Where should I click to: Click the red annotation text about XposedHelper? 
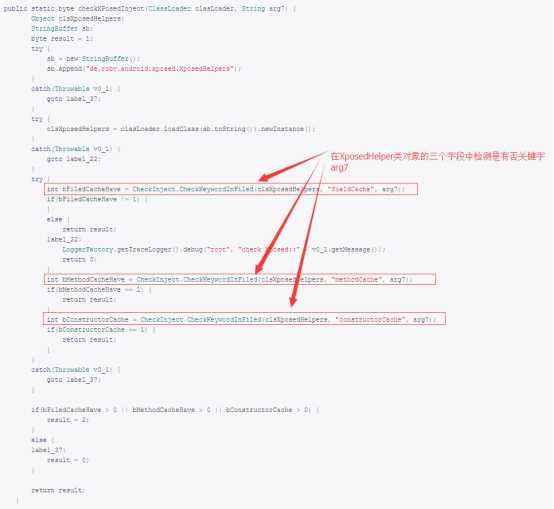[437, 162]
